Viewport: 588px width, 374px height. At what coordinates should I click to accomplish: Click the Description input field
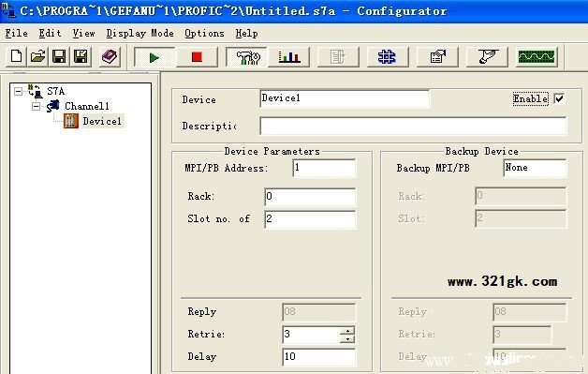[x=413, y=126]
